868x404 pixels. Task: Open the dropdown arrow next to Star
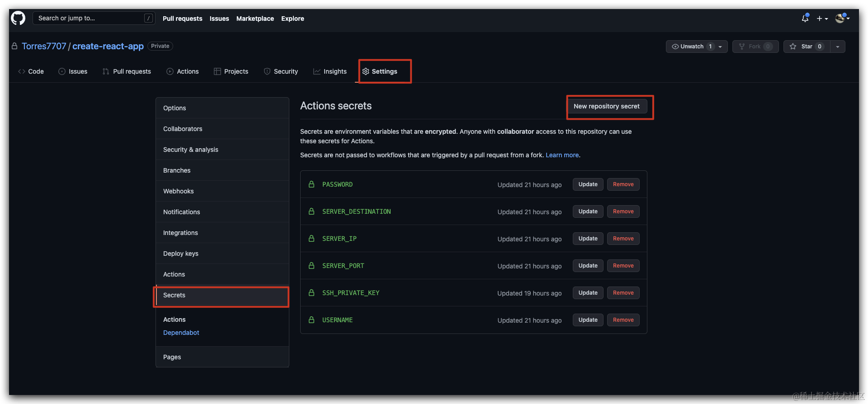click(838, 47)
